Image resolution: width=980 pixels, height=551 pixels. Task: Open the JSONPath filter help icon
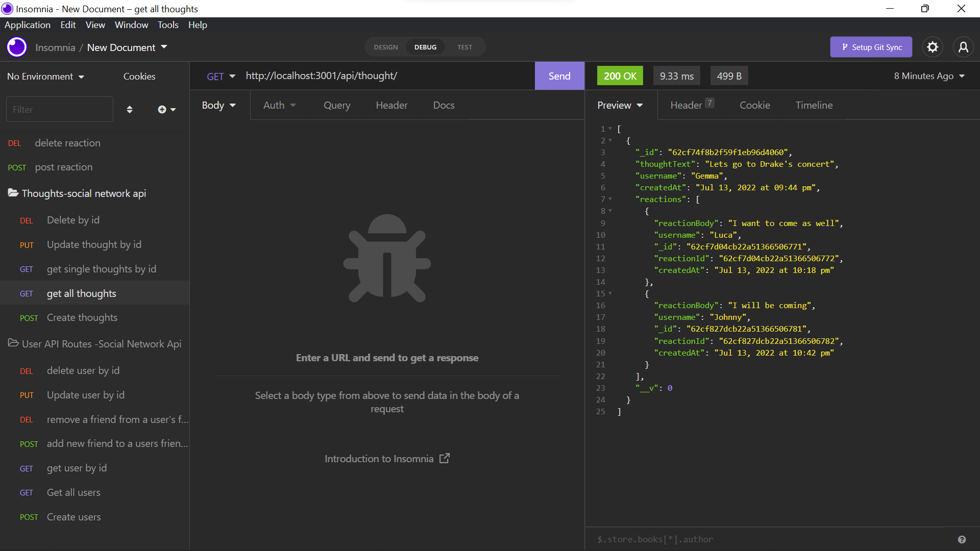coord(962,539)
